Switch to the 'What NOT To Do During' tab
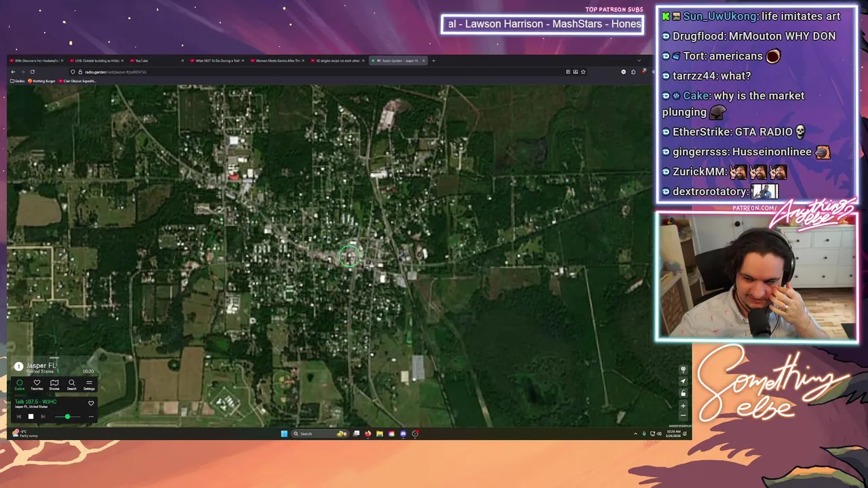Screen dimensions: 868x488 [x=217, y=60]
